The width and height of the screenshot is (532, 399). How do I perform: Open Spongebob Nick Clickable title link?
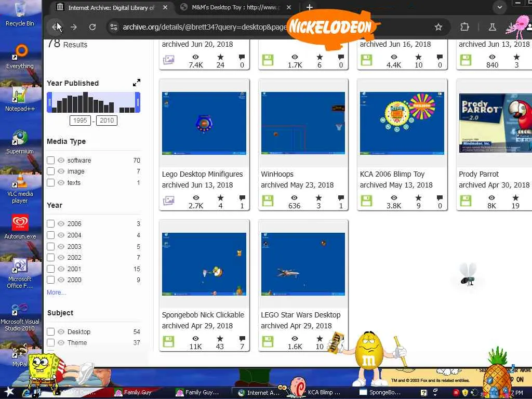[203, 315]
